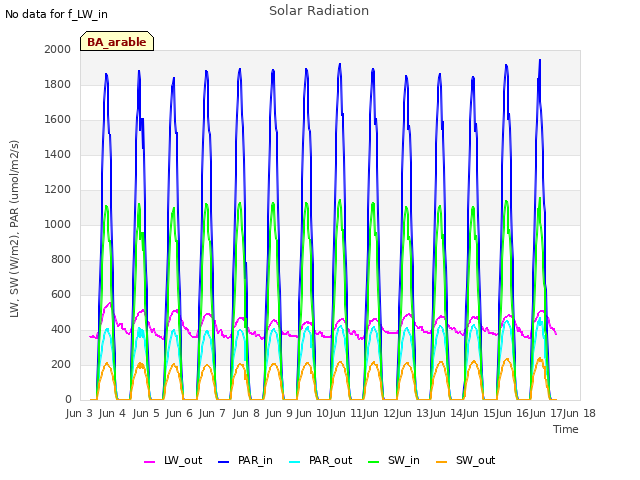This screenshot has width=640, height=480.
Task: Click the Jun 8 x-axis tick label
Action: (246, 413)
